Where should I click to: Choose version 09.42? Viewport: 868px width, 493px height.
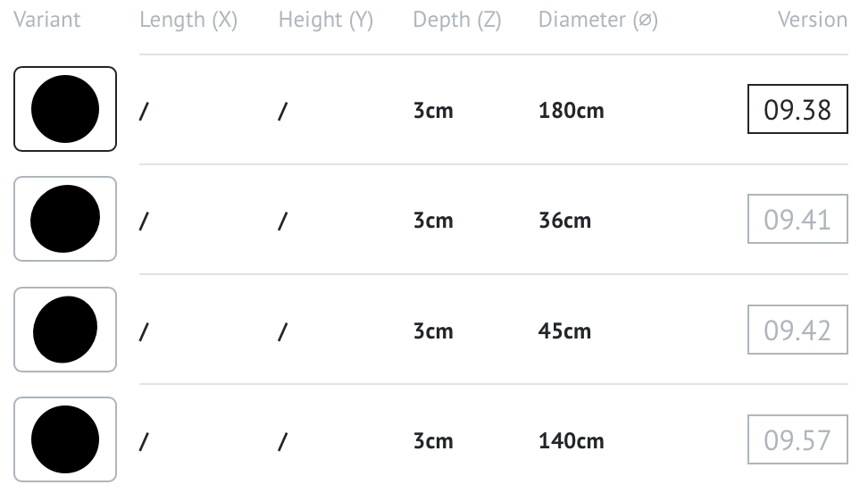(x=797, y=330)
